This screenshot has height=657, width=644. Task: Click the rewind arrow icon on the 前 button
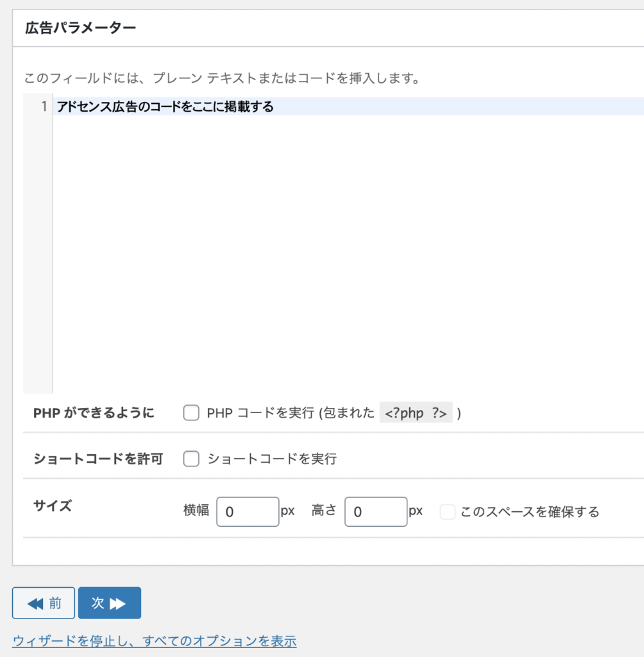(x=35, y=603)
